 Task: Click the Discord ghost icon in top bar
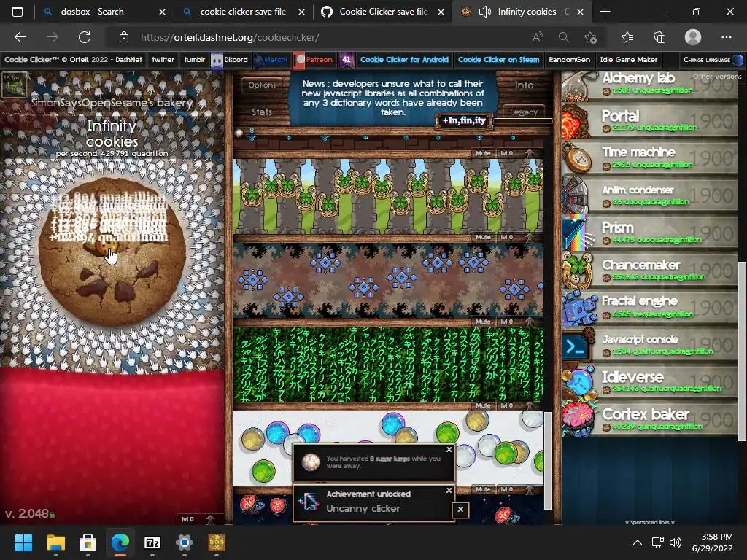click(217, 60)
